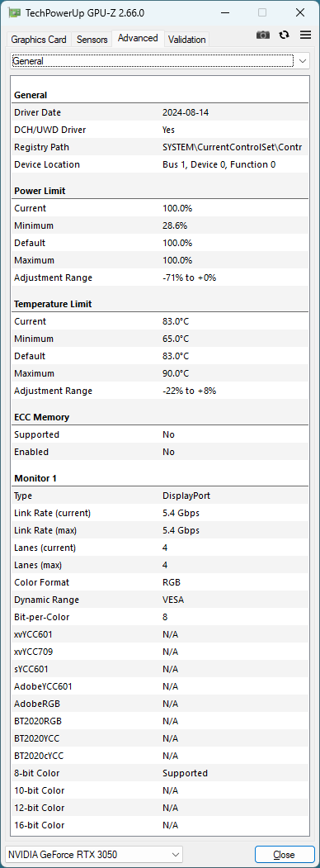320x868 pixels.
Task: Open the hamburger menu icon
Action: [x=305, y=35]
